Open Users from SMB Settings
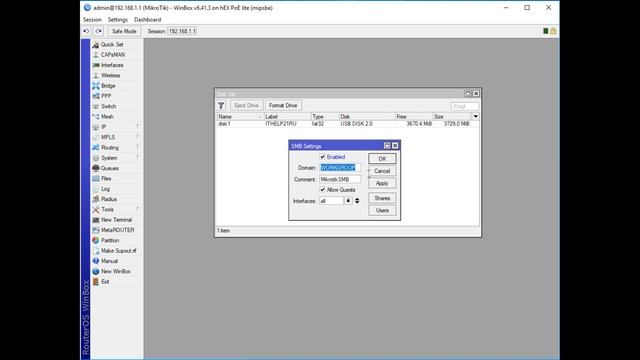The width and height of the screenshot is (640, 360). (x=382, y=210)
